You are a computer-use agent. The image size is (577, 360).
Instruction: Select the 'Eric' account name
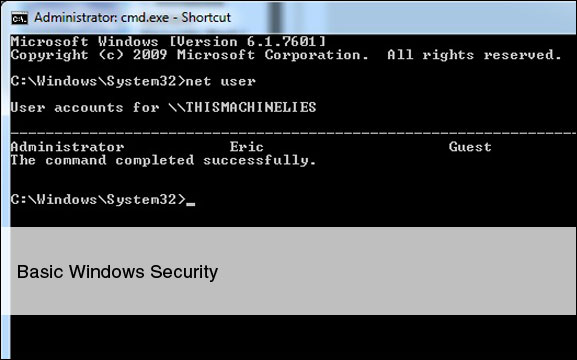point(247,147)
